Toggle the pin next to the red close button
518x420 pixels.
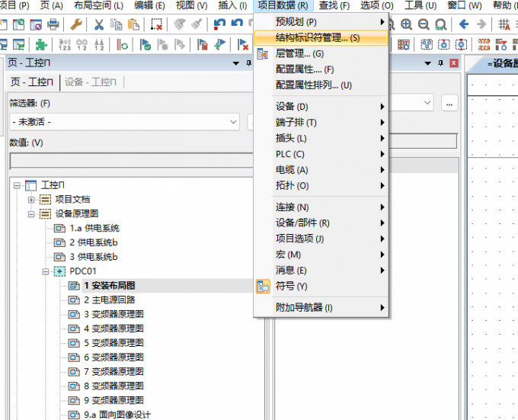[x=440, y=63]
